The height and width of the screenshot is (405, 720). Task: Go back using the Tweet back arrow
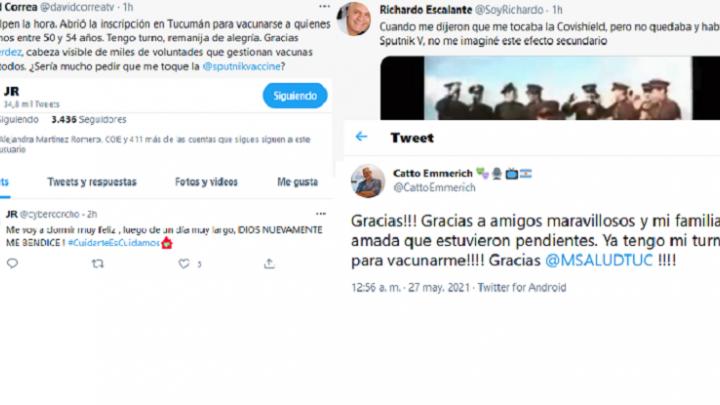(361, 137)
